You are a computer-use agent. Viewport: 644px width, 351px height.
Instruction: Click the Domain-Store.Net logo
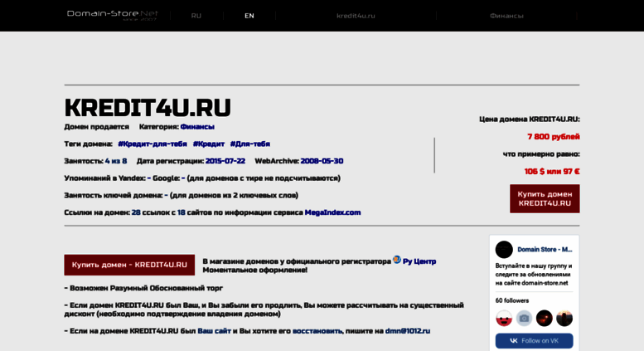(113, 15)
